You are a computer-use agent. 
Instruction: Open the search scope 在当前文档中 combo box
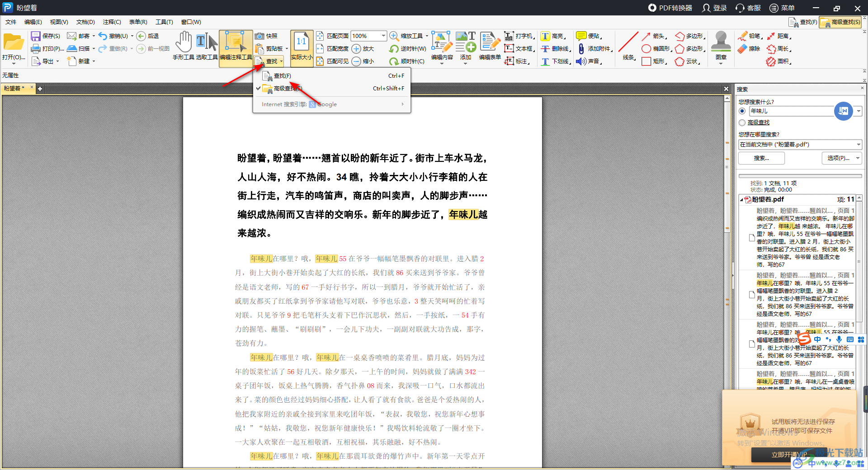coord(800,145)
